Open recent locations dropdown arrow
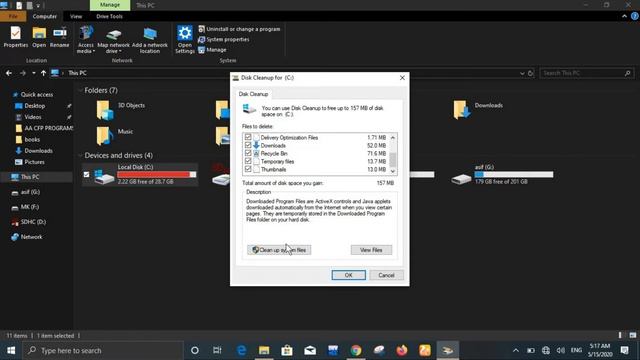This screenshot has height=360, width=640. pos(33,73)
